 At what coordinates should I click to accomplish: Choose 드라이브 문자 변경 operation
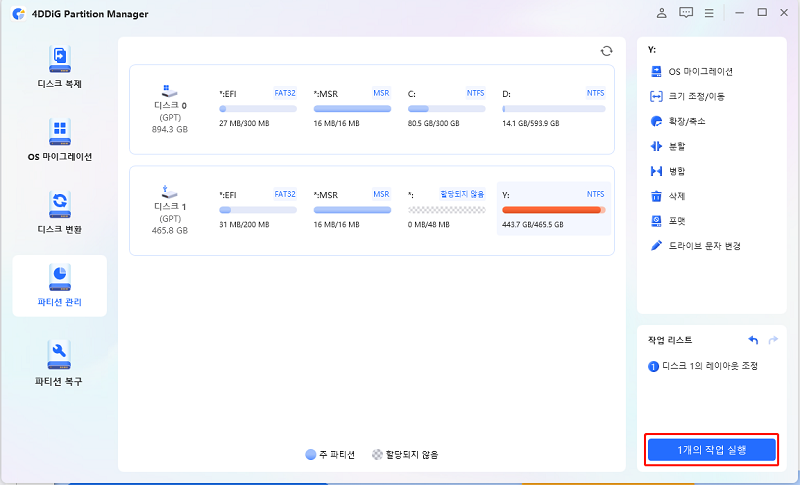695,246
